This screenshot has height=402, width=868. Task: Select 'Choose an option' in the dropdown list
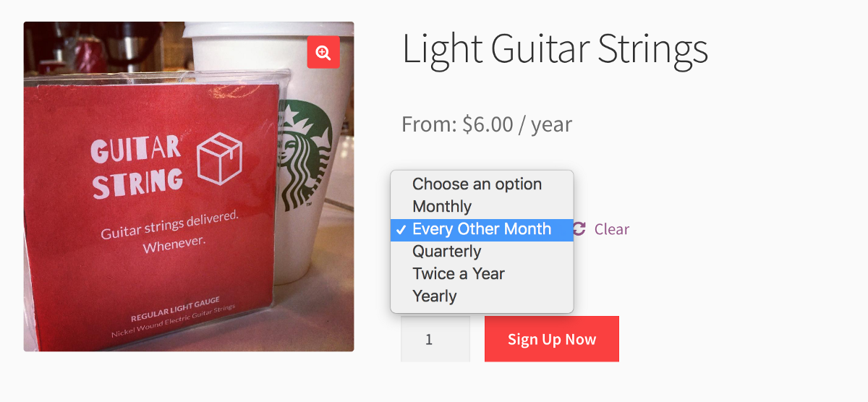click(x=477, y=184)
